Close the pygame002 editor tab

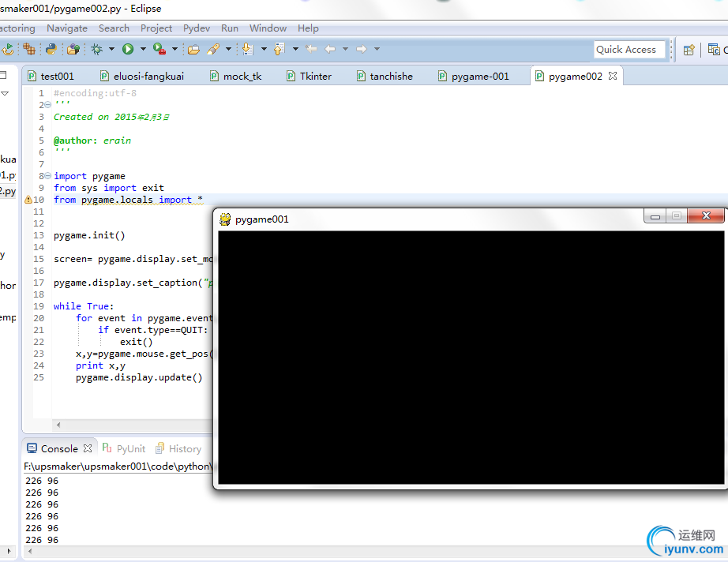(613, 76)
